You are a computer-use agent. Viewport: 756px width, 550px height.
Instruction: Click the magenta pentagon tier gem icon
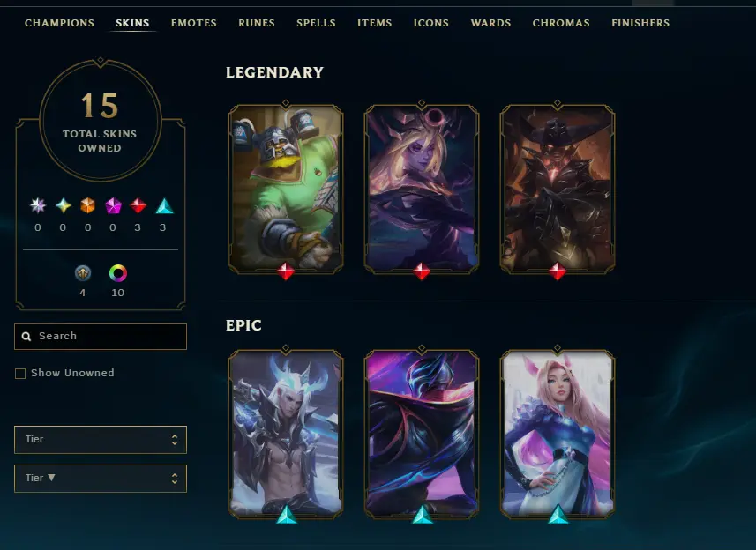[113, 205]
